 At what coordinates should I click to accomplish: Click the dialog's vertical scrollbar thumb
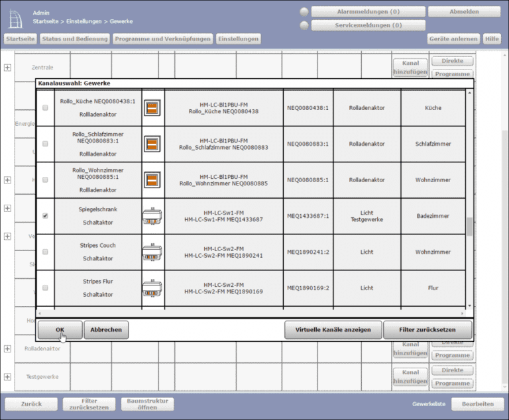tap(469, 227)
